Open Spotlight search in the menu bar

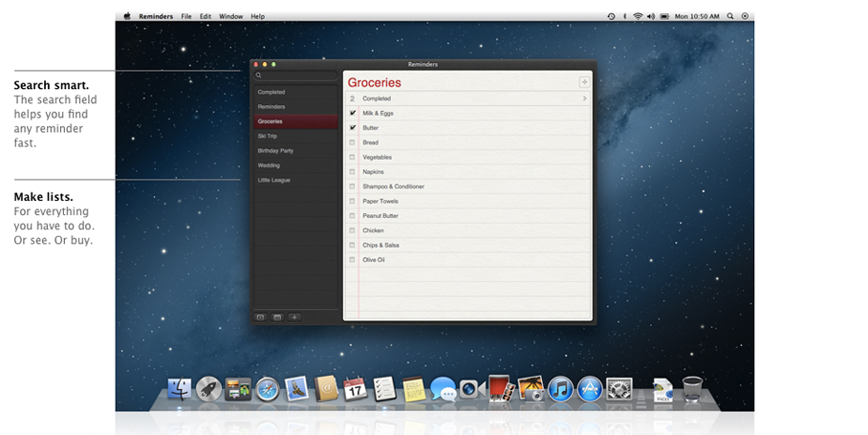[730, 16]
